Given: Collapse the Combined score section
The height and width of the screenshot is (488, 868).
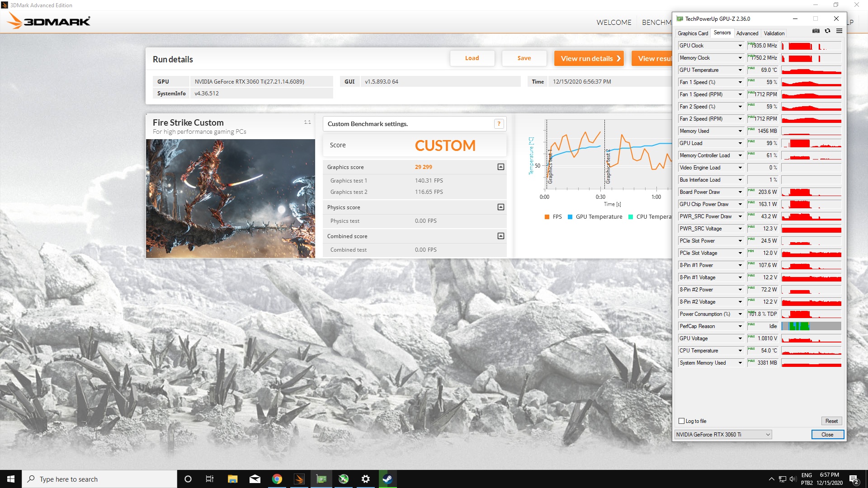Looking at the screenshot, I should [x=500, y=236].
